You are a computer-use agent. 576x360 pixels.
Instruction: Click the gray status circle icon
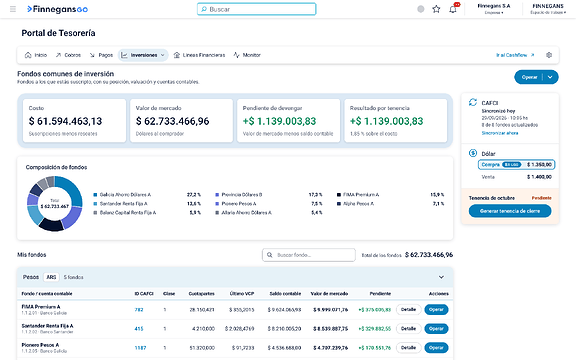click(x=421, y=9)
